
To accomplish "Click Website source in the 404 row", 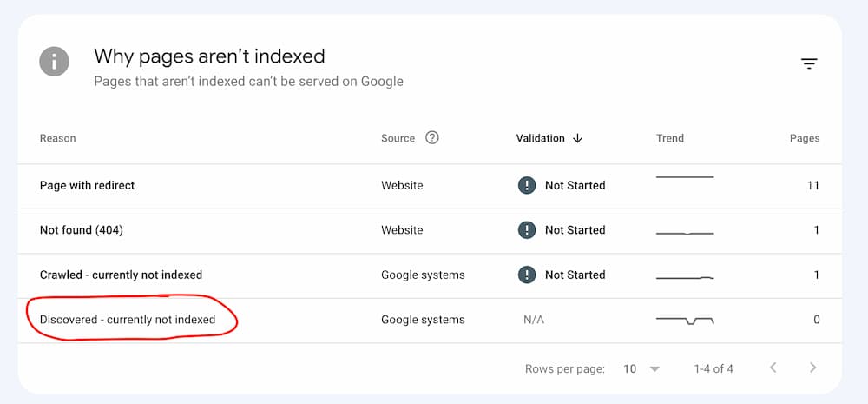I will click(402, 230).
